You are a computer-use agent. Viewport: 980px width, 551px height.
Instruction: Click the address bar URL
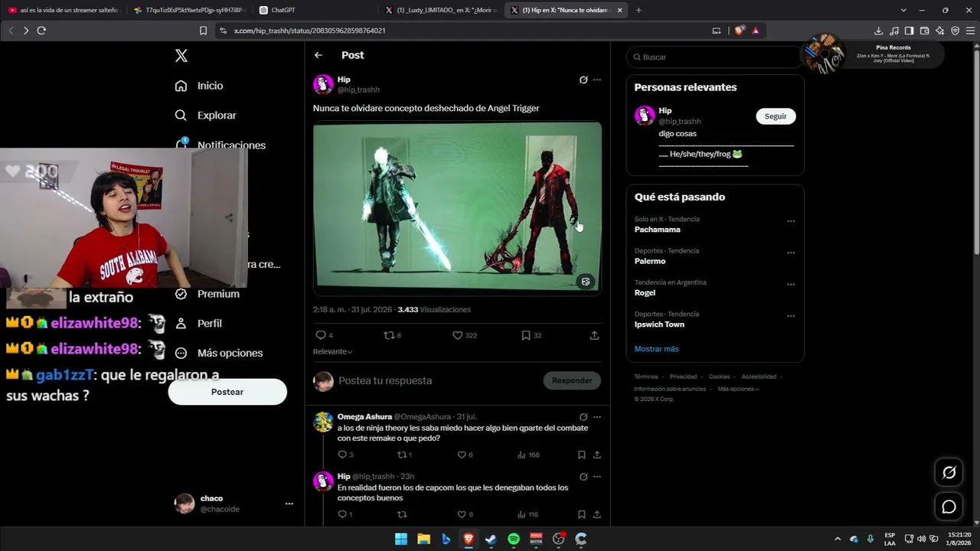[x=309, y=31]
